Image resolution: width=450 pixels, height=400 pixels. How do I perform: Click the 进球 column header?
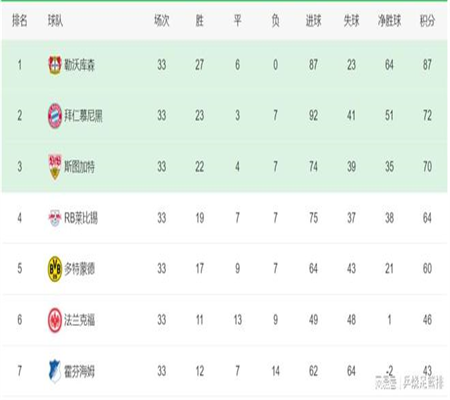[x=313, y=21]
